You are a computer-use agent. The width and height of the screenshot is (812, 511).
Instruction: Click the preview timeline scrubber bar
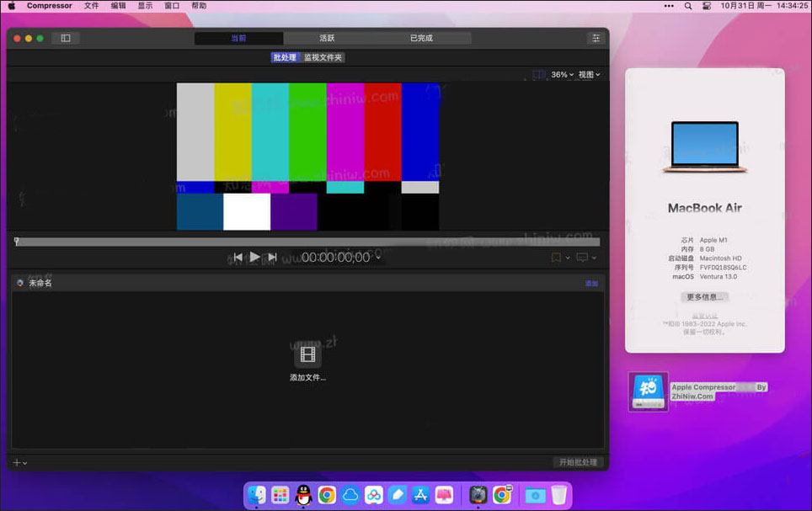307,242
